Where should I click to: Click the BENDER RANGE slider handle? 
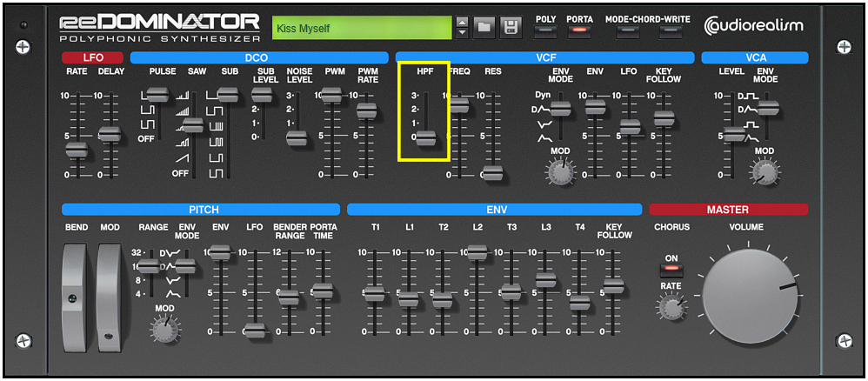tap(289, 297)
